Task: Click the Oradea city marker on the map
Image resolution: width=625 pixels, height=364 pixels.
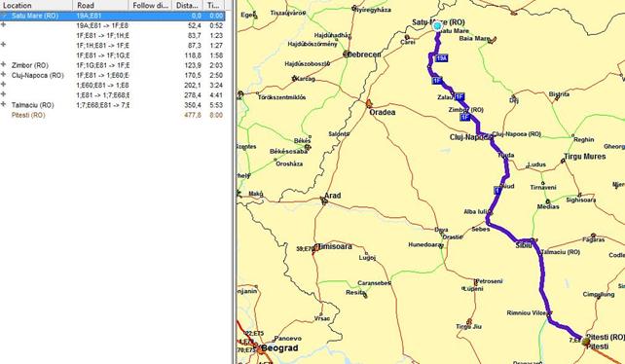Action: 369,104
